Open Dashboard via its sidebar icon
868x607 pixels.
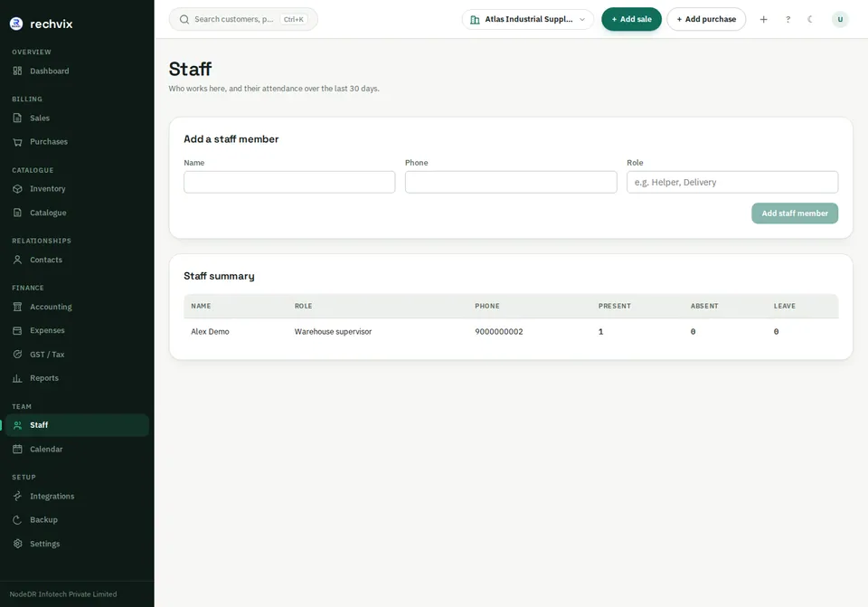point(18,71)
